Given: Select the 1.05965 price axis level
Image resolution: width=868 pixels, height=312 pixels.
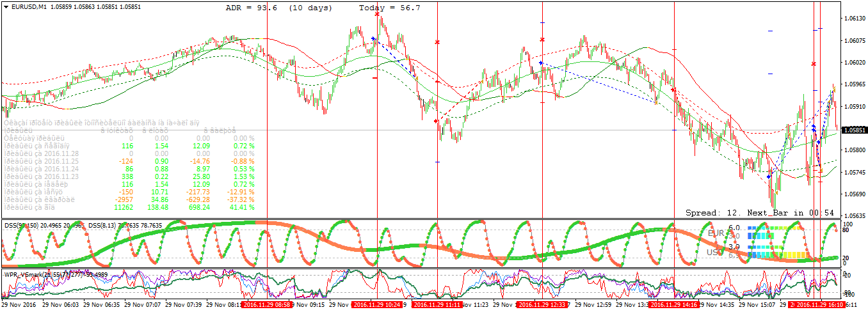Looking at the screenshot, I should pos(854,84).
